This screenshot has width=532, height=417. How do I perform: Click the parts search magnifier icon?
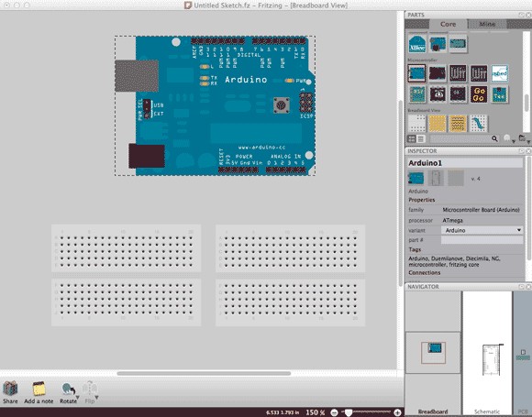pyautogui.click(x=494, y=138)
